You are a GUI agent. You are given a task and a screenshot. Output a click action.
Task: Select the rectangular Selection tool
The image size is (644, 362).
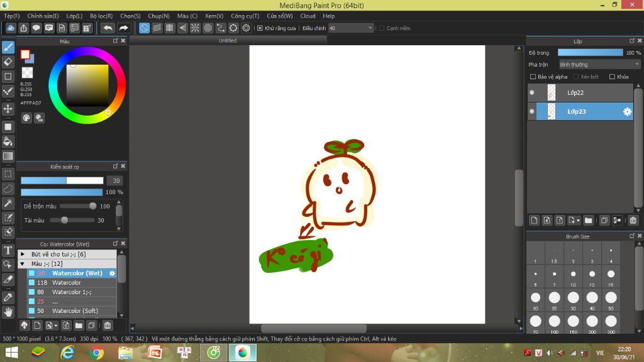[8, 174]
